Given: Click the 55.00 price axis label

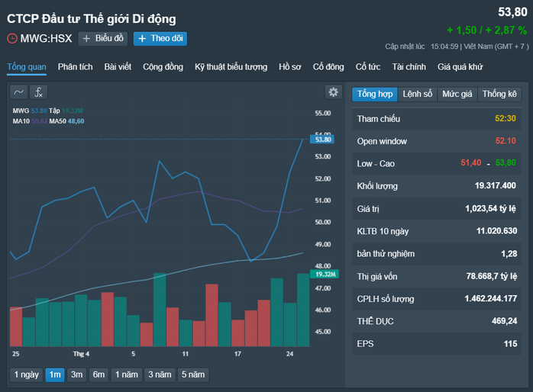Looking at the screenshot, I should 322,114.
